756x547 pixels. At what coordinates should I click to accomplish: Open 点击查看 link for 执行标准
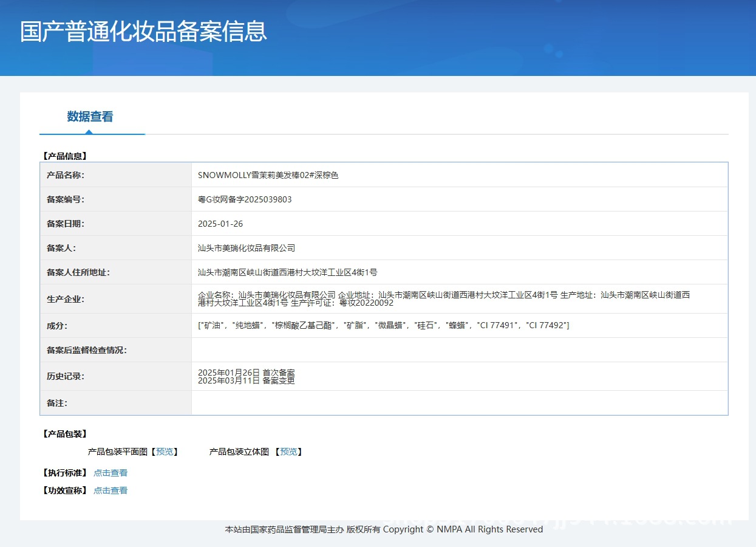(111, 473)
